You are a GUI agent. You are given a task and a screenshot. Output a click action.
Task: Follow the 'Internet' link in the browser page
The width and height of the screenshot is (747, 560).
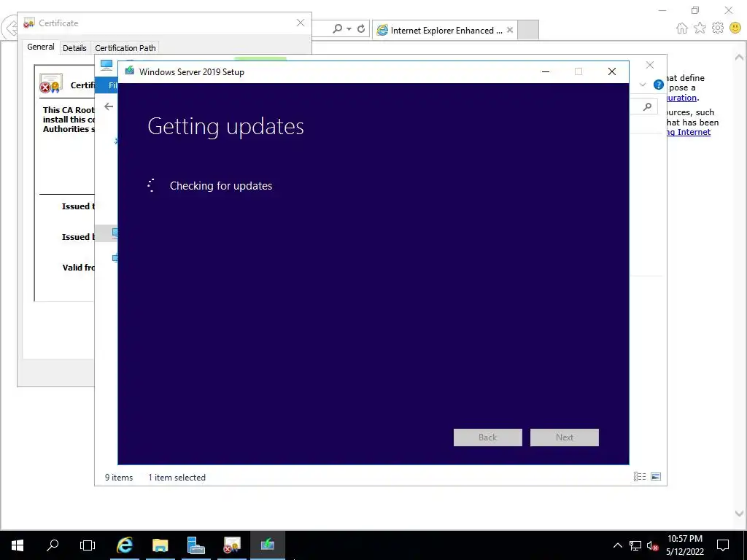(689, 132)
